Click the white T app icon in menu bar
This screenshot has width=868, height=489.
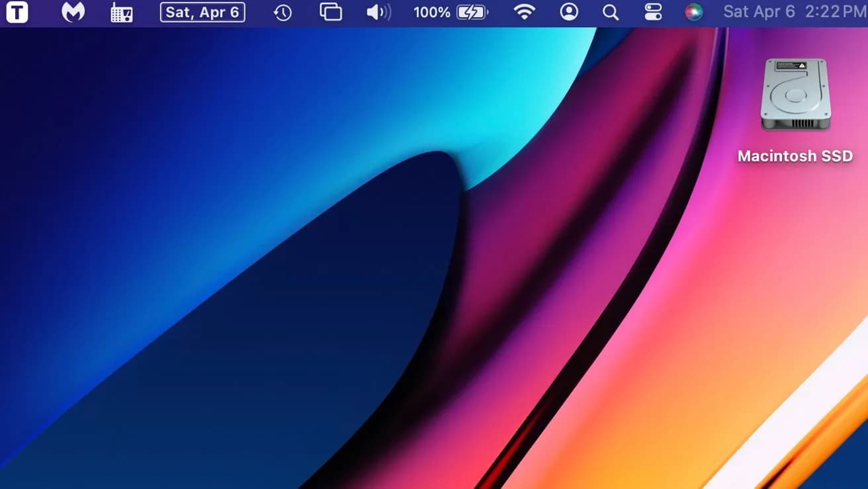[x=17, y=12]
